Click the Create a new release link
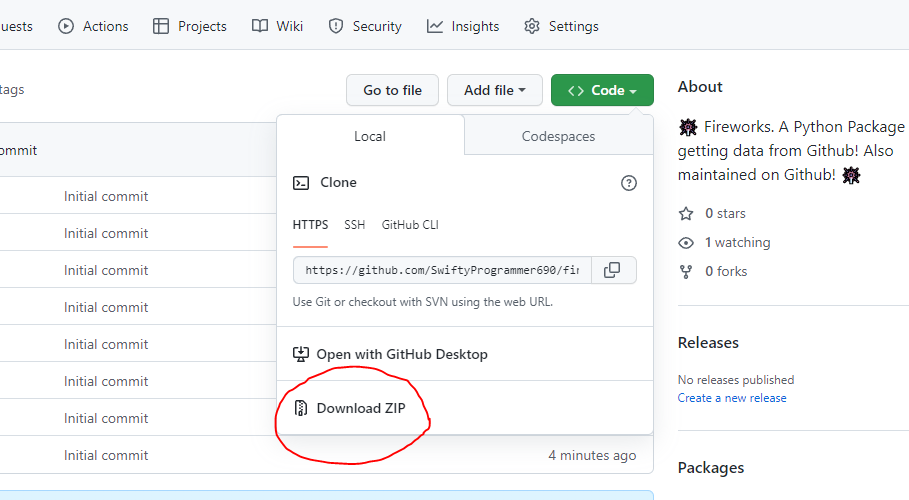This screenshot has width=909, height=500. coord(732,398)
